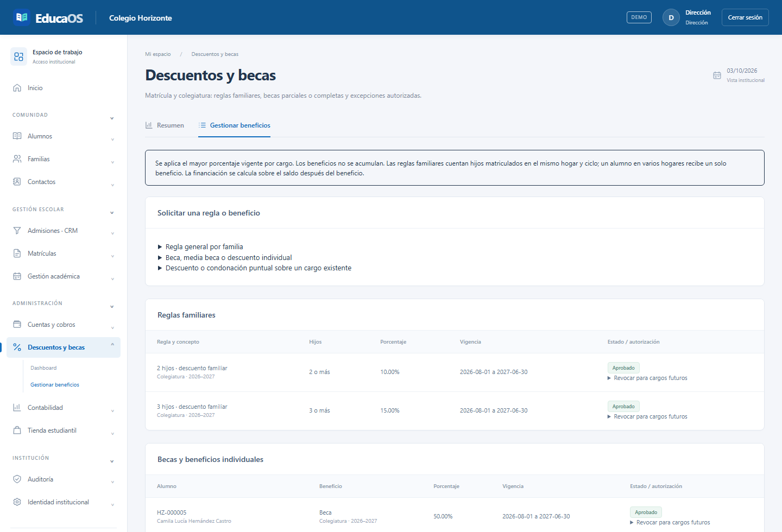This screenshot has height=532, width=782.
Task: Open Gestionar beneficios in the sidebar
Action: [55, 385]
